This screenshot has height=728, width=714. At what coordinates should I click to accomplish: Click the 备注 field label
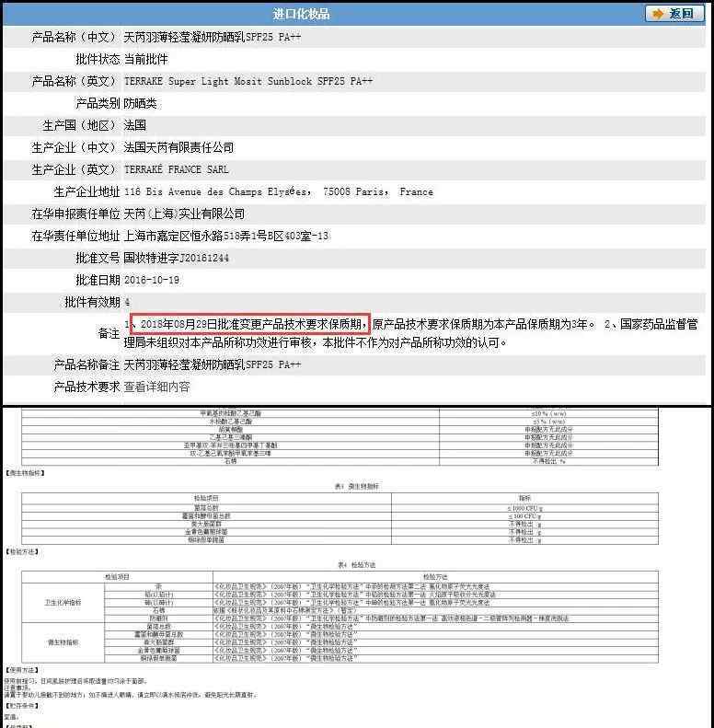109,333
